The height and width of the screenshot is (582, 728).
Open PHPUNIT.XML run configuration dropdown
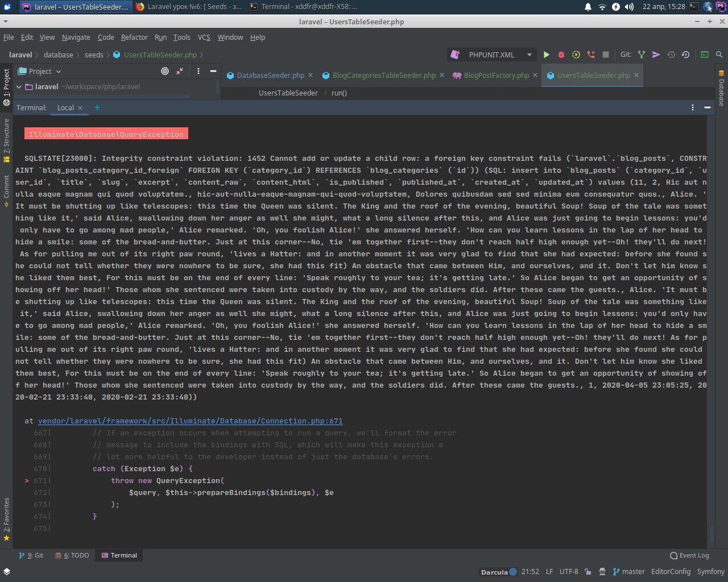pyautogui.click(x=493, y=55)
